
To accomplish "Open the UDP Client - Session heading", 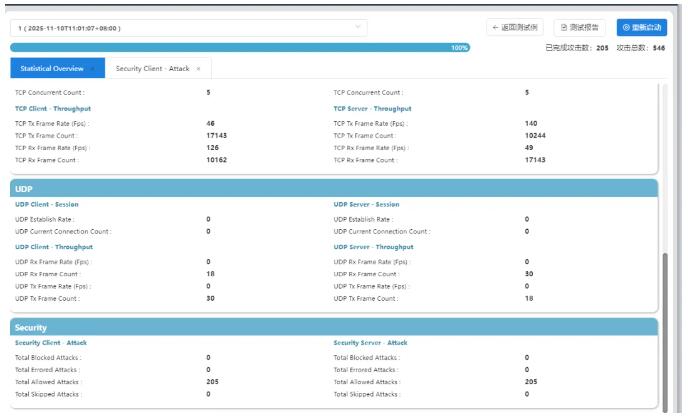I will (x=47, y=204).
